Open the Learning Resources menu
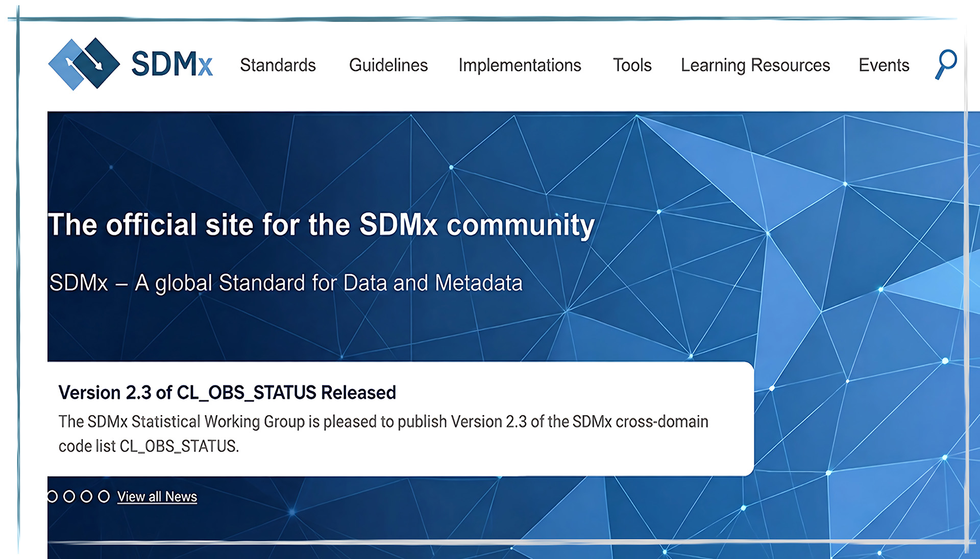 755,65
